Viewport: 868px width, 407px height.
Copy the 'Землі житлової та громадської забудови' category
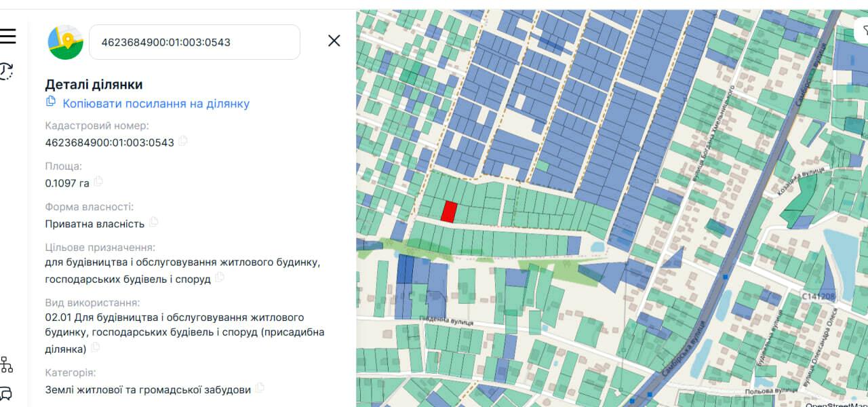point(260,389)
